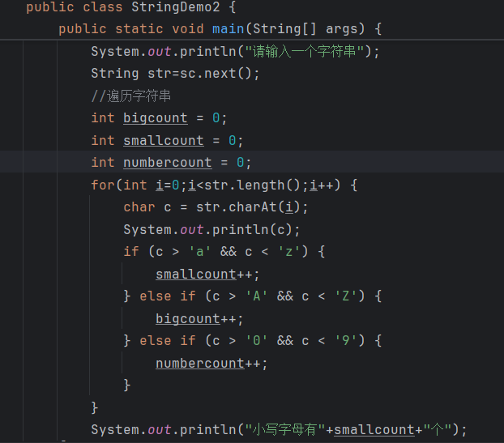
Task: Click the main method name
Action: [x=229, y=29]
